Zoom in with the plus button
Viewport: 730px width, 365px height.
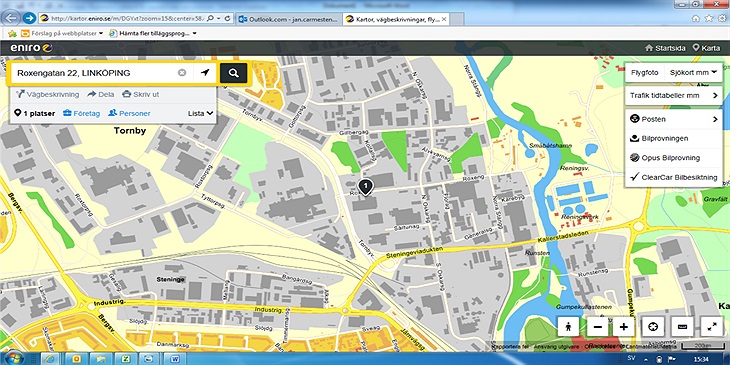[x=624, y=327]
